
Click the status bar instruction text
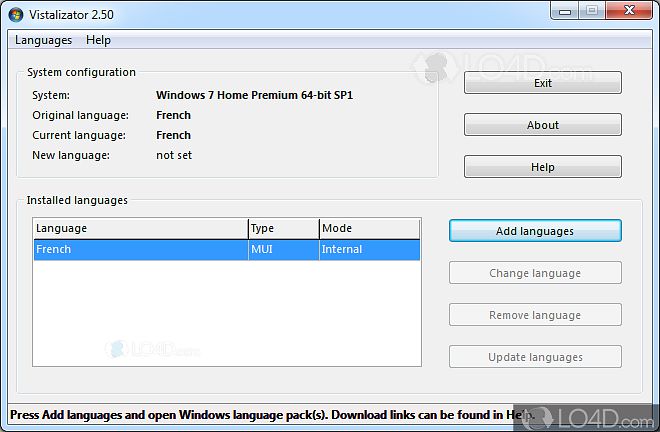(272, 415)
